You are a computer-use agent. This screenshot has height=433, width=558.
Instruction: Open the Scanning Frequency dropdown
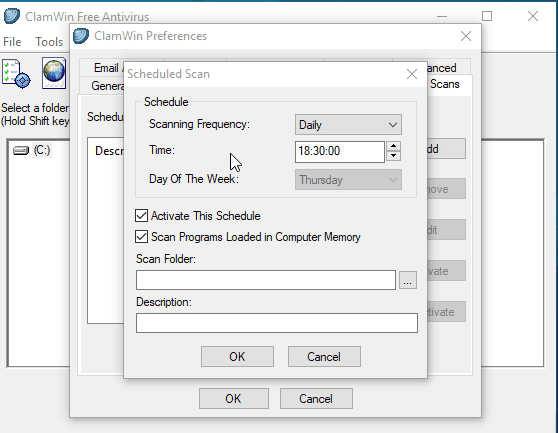(348, 125)
